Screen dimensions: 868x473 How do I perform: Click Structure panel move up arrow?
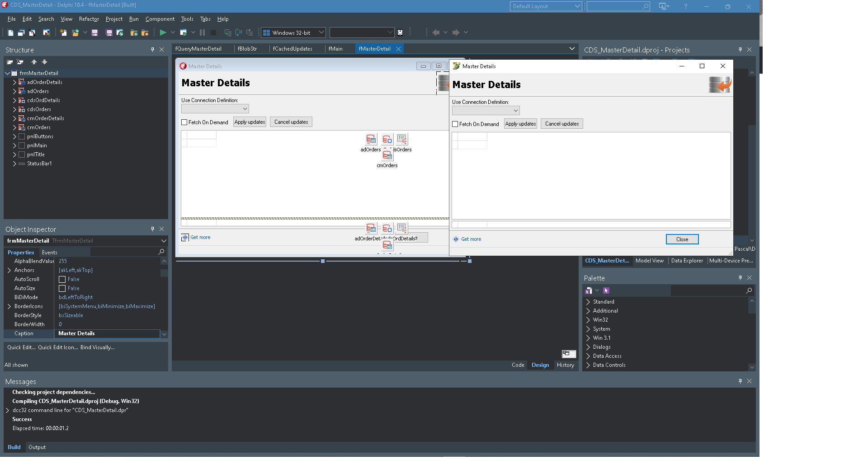34,62
